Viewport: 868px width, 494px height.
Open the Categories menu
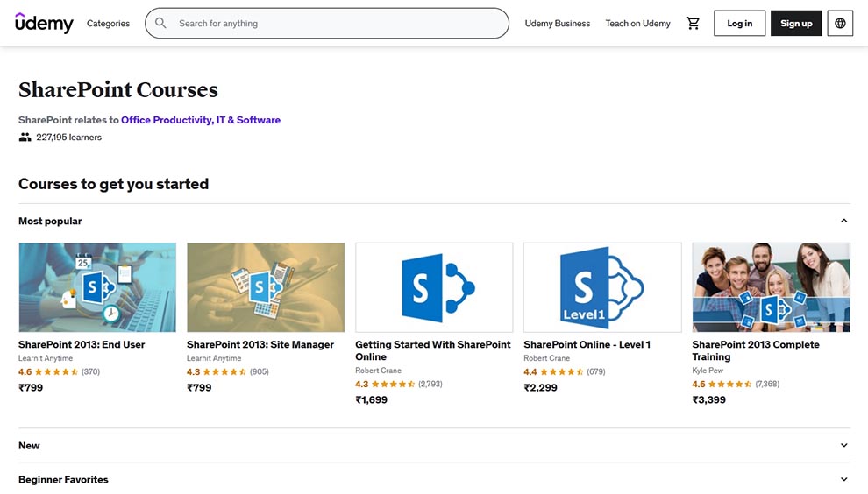point(108,24)
